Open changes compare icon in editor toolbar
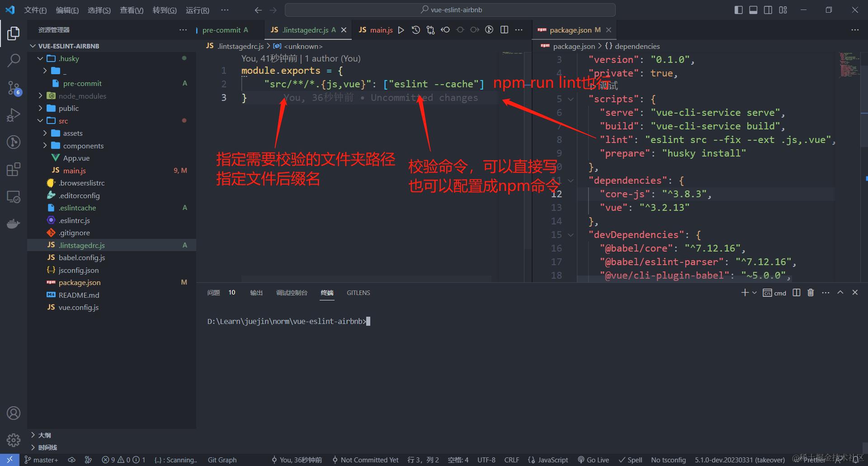868x466 pixels. (x=430, y=30)
